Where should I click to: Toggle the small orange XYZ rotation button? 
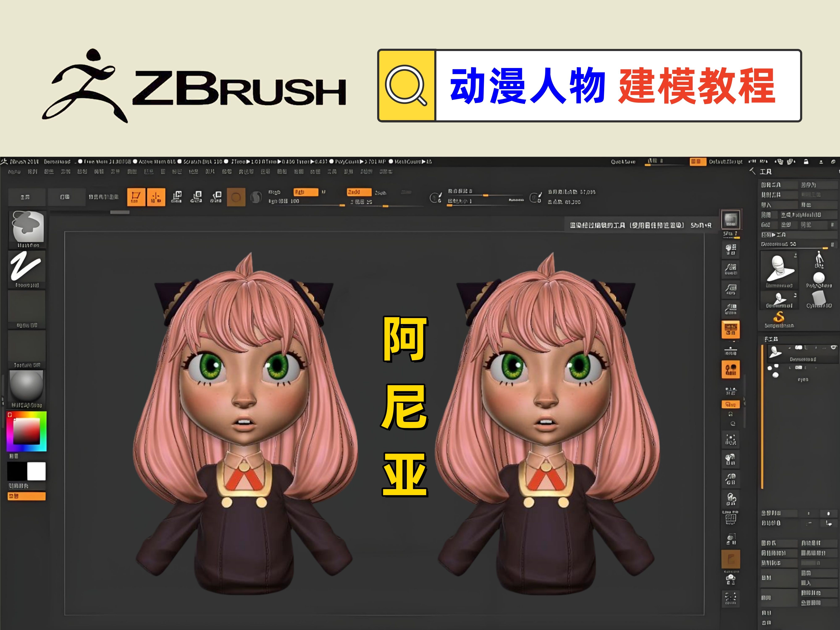click(731, 404)
